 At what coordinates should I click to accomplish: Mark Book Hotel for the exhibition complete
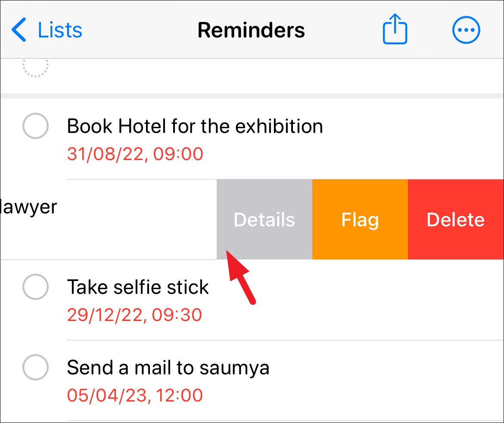click(x=35, y=126)
